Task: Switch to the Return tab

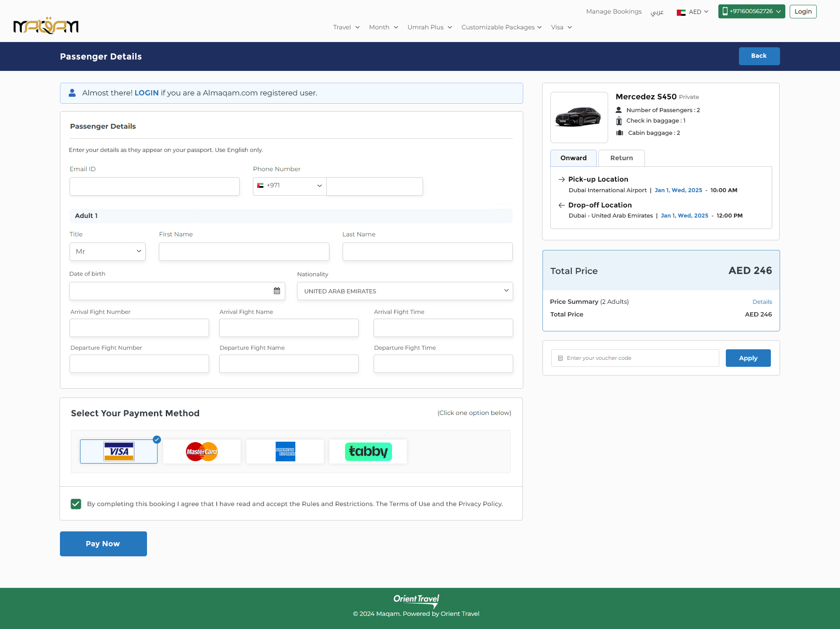Action: pos(621,158)
